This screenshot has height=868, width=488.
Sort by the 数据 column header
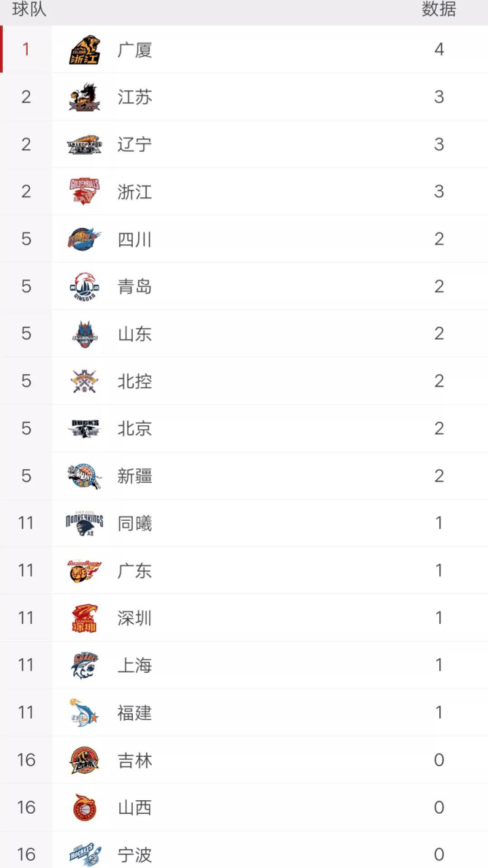pyautogui.click(x=439, y=9)
